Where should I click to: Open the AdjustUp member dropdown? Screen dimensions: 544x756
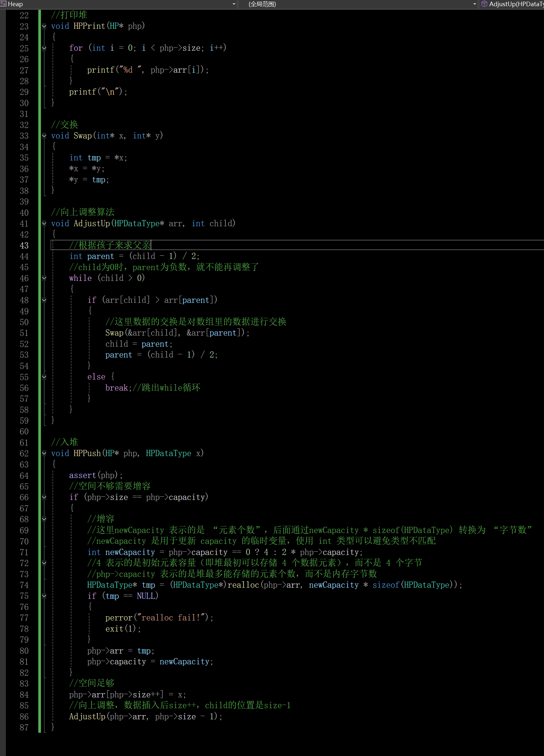(513, 4)
